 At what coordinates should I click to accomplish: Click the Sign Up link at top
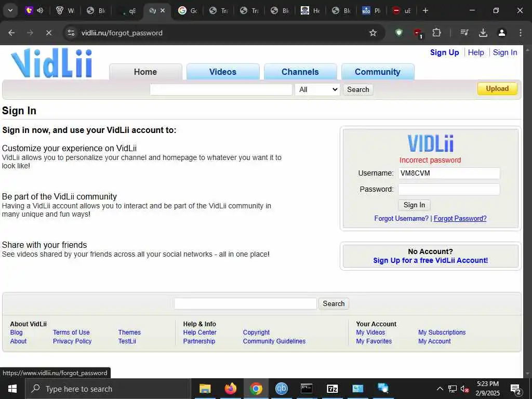coord(445,52)
